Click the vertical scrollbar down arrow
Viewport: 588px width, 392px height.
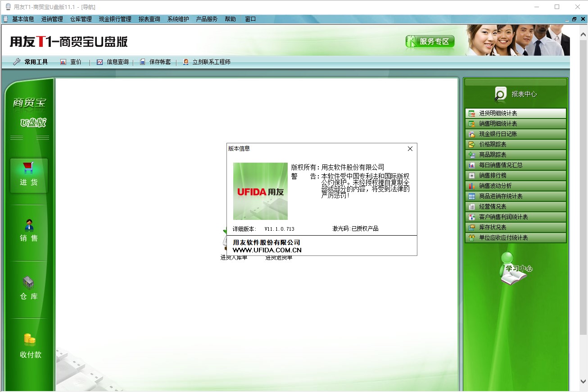tap(584, 381)
